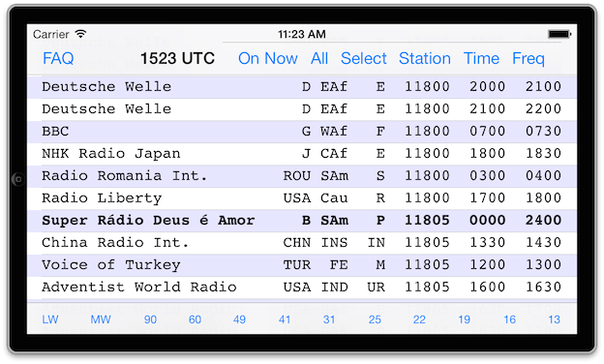Tap the WAf target area in BBC row
604x364 pixels.
point(334,132)
